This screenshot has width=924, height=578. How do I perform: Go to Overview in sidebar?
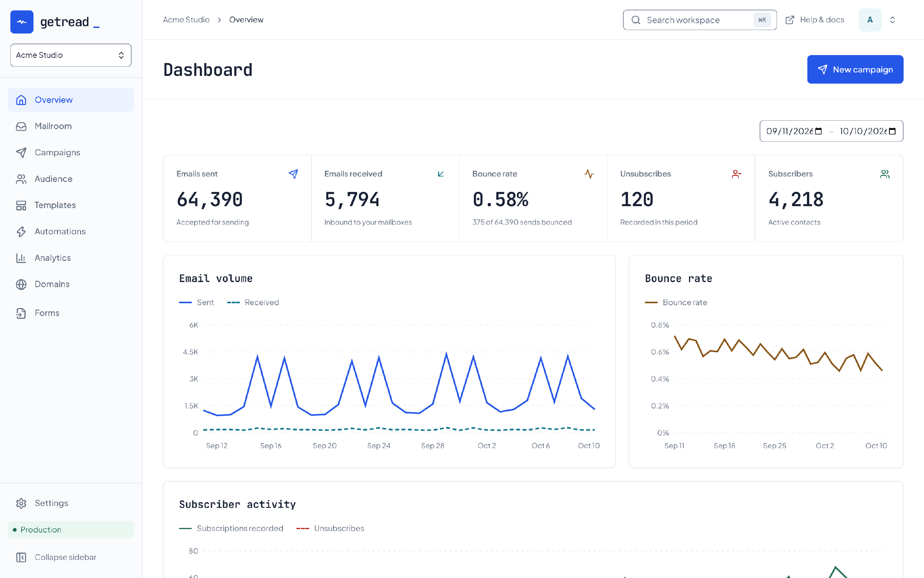(x=71, y=100)
